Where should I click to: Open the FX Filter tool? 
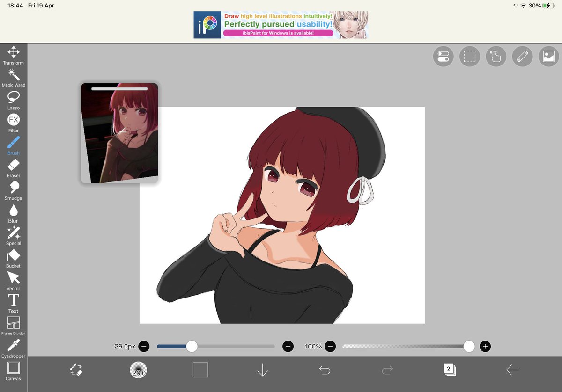[13, 123]
